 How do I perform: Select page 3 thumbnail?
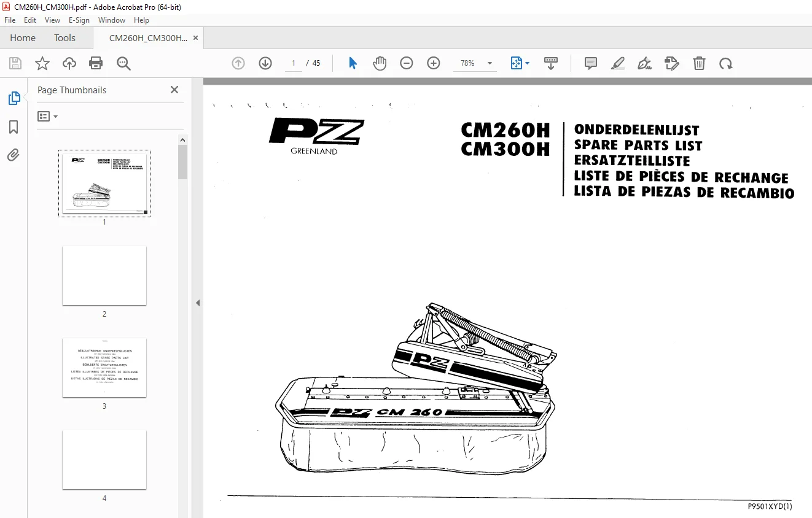[x=104, y=368]
